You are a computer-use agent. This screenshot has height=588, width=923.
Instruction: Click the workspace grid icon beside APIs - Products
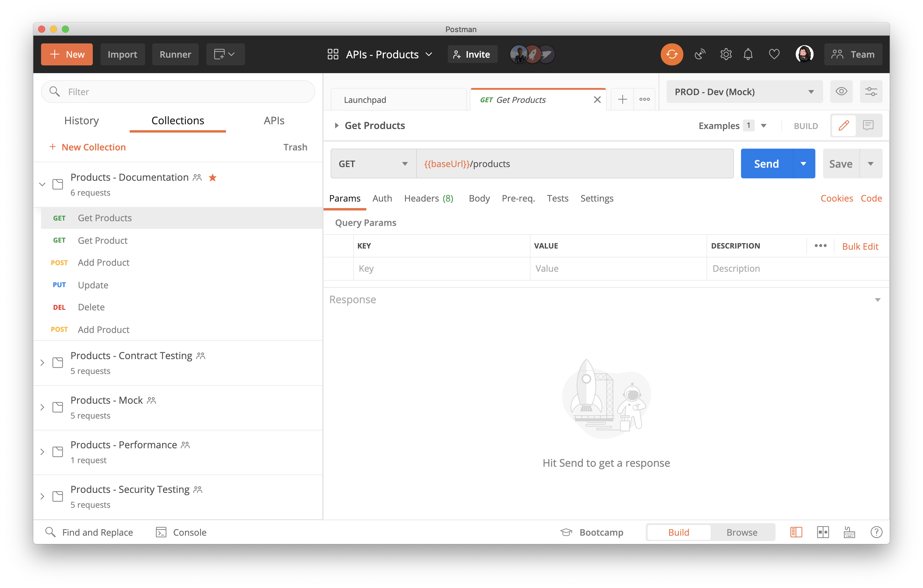click(333, 54)
